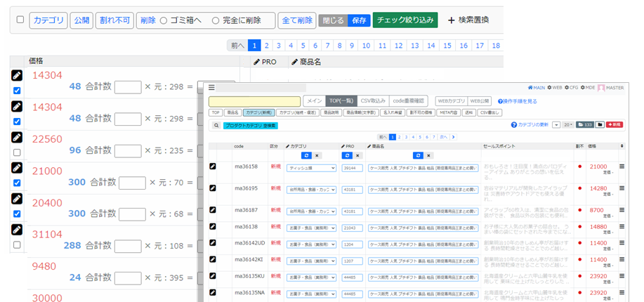644x302 pixels.
Task: Select the ゴミ箱へ radio option
Action: pos(164,20)
